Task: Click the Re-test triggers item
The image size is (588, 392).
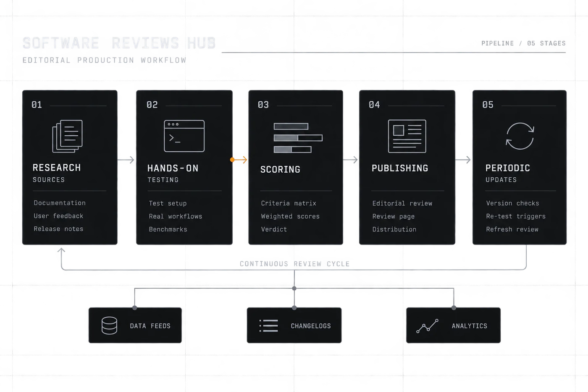Action: pyautogui.click(x=516, y=216)
